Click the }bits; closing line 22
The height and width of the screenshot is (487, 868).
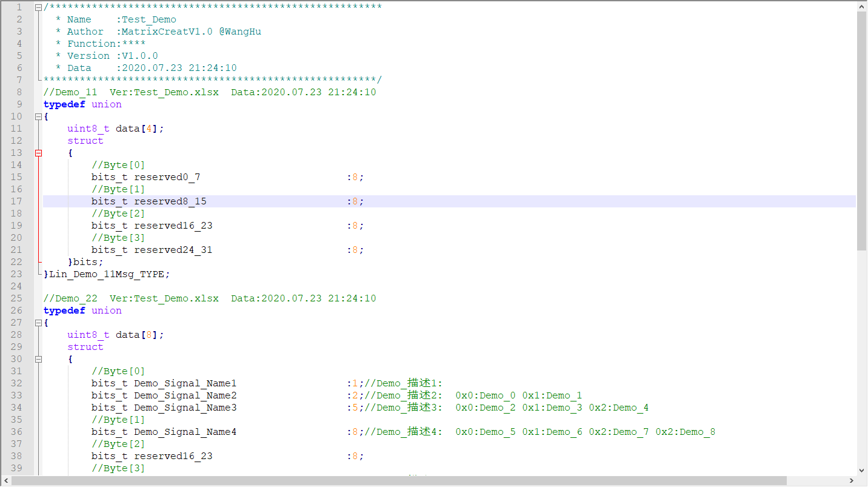point(85,262)
